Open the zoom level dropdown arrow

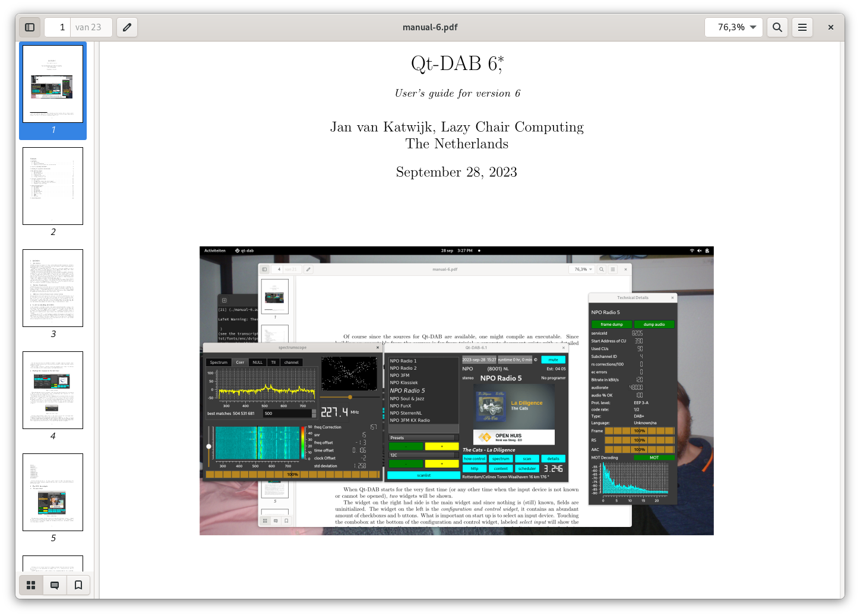pos(753,27)
